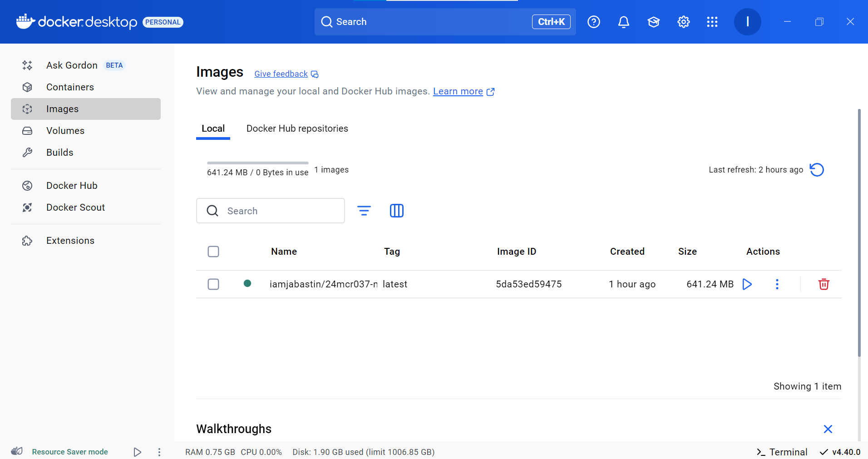Click the latest tag cell
This screenshot has width=868, height=459.
coord(395,284)
